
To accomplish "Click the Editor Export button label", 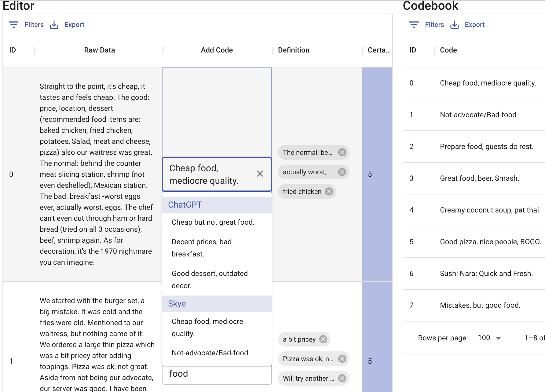I will [x=74, y=25].
